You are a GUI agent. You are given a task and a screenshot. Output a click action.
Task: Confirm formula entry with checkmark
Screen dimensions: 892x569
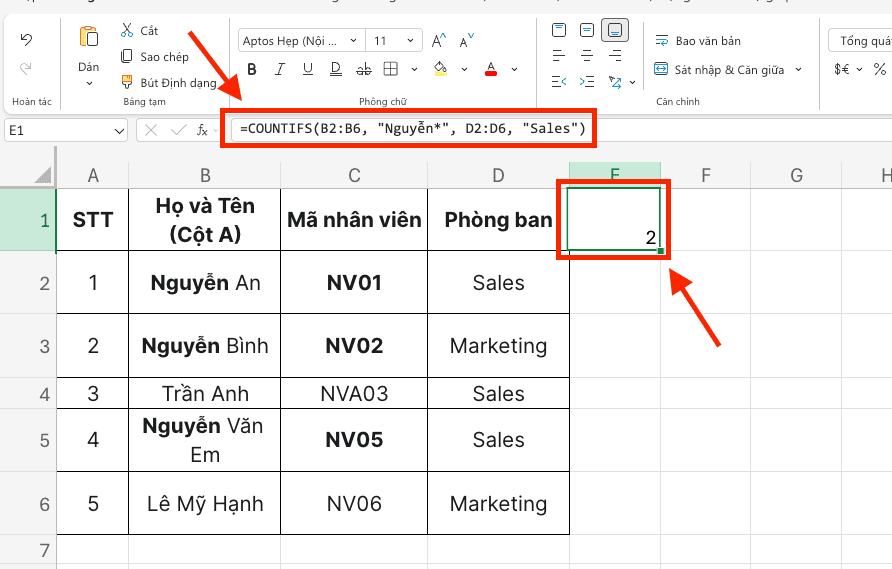click(179, 130)
